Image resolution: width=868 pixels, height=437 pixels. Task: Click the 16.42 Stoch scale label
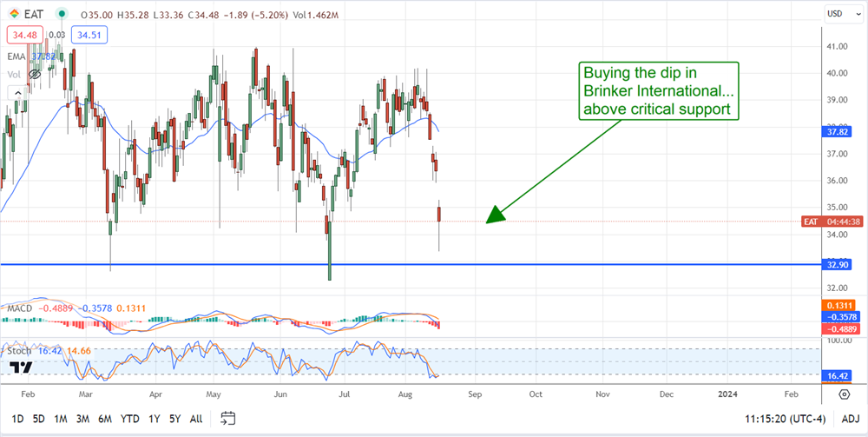(x=837, y=377)
